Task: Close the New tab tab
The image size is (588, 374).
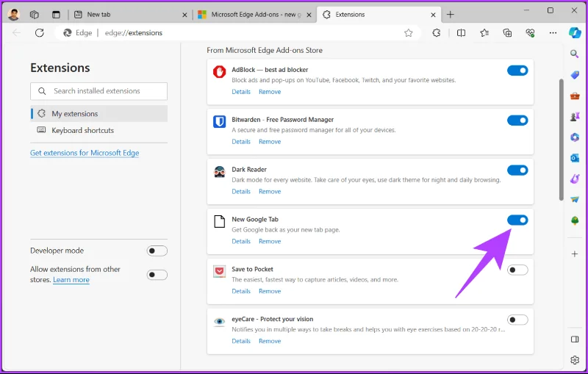Action: pyautogui.click(x=184, y=15)
